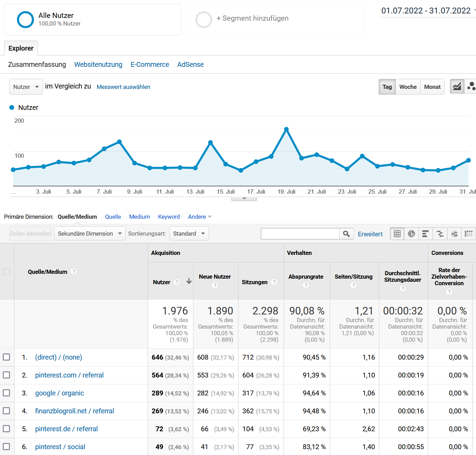Click Messwert auswählen link

[124, 87]
